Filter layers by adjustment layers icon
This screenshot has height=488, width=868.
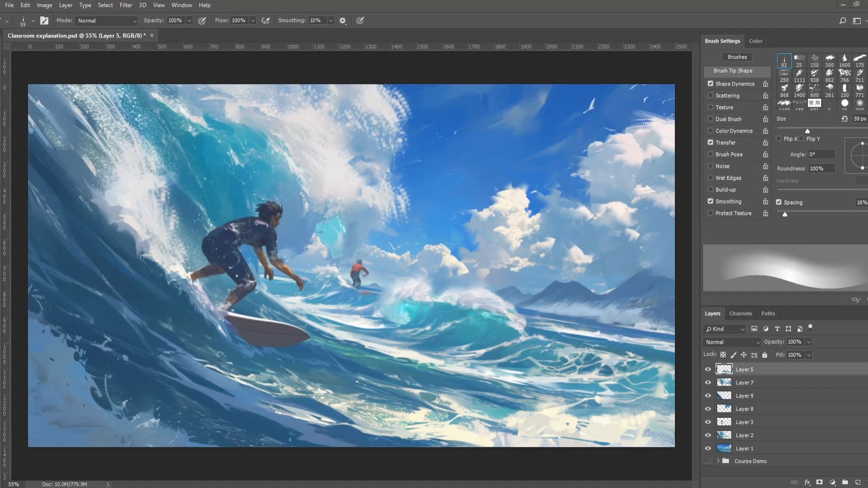(766, 329)
